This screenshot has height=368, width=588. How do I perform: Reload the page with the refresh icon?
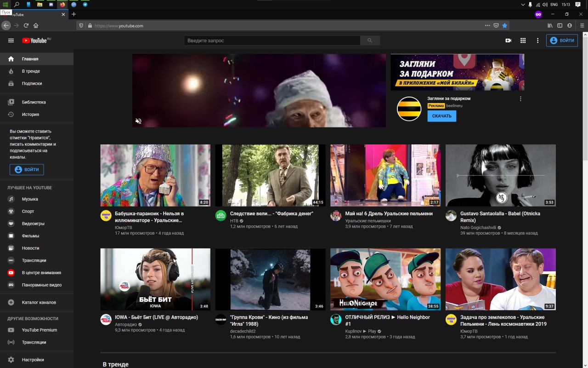26,25
